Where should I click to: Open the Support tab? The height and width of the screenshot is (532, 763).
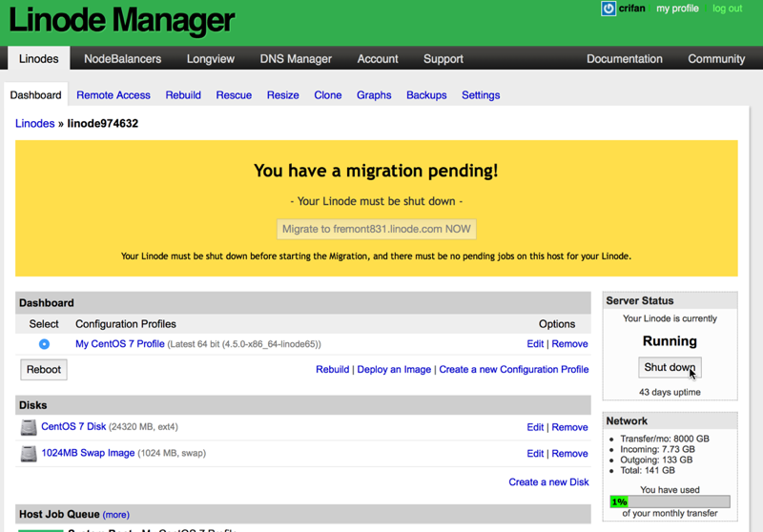tap(443, 59)
